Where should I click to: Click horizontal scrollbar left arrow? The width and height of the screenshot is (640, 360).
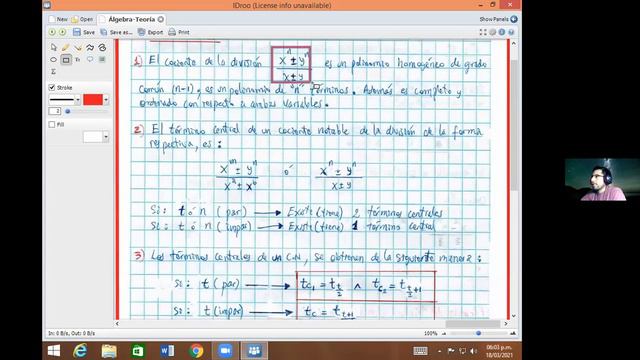(x=118, y=324)
